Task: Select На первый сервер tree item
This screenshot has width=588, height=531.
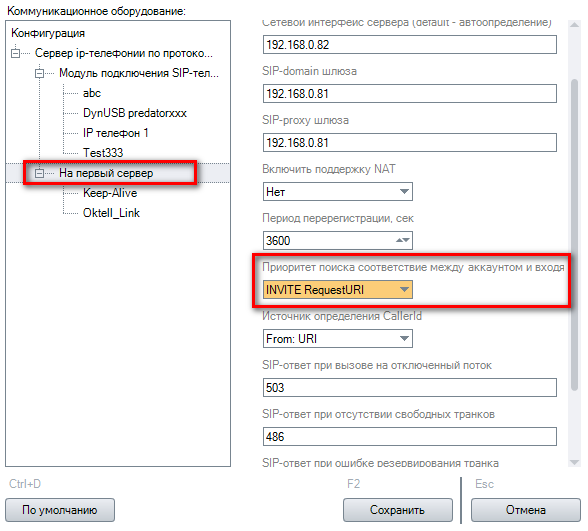Action: pos(106,173)
